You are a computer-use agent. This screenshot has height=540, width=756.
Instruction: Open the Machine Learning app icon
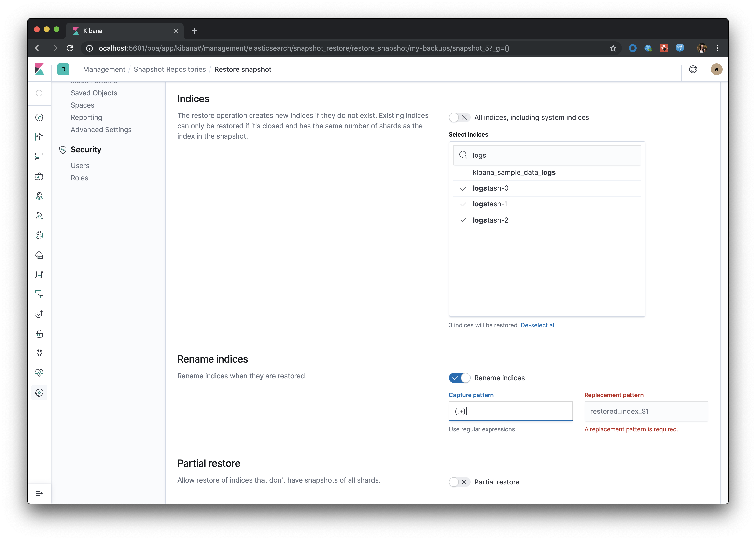click(39, 235)
